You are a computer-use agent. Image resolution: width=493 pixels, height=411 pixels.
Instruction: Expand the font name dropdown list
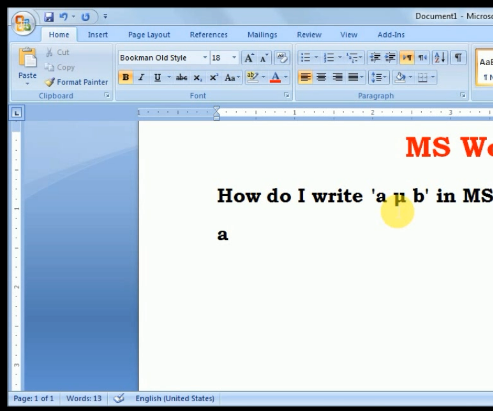coord(205,58)
